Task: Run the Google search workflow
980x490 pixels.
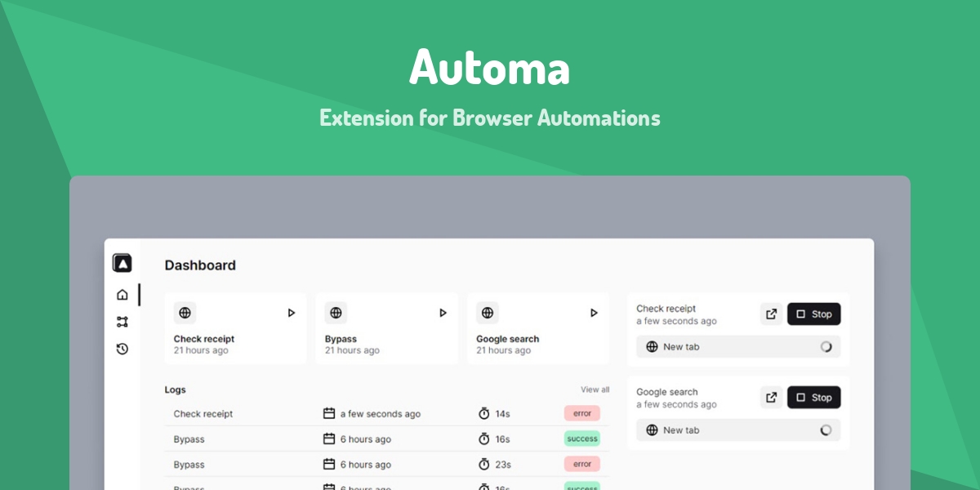Action: click(x=594, y=313)
